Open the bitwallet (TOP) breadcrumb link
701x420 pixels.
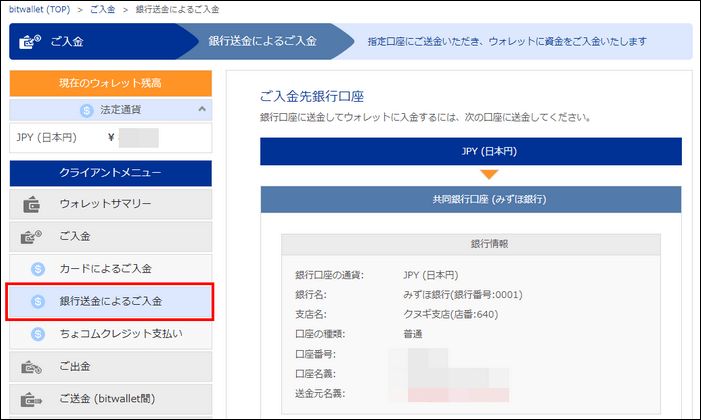(39, 9)
